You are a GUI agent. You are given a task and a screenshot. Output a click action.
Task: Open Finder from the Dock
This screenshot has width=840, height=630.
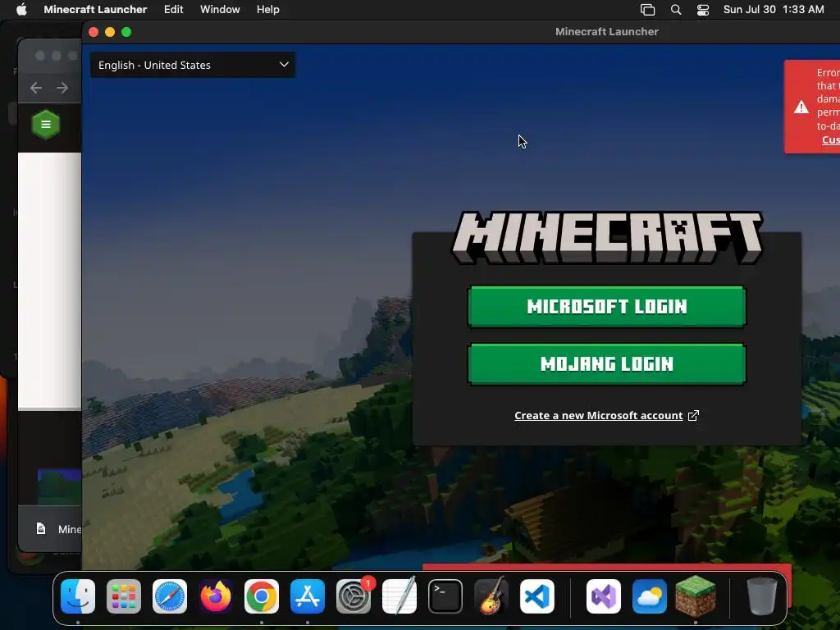point(78,596)
